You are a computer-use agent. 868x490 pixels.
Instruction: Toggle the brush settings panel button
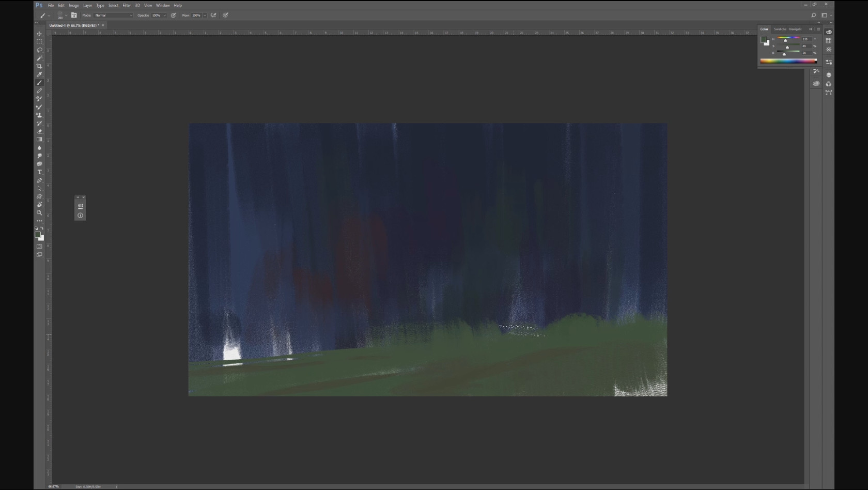(x=74, y=16)
